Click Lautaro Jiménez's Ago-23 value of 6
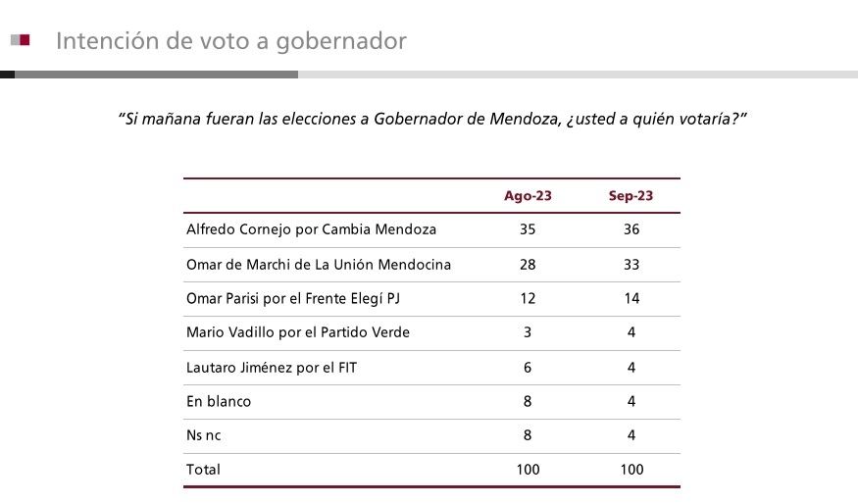The width and height of the screenshot is (858, 504). click(x=528, y=367)
